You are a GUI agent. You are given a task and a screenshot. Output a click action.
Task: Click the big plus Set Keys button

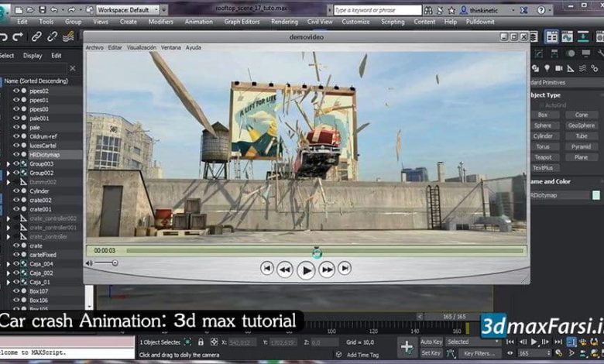(407, 348)
